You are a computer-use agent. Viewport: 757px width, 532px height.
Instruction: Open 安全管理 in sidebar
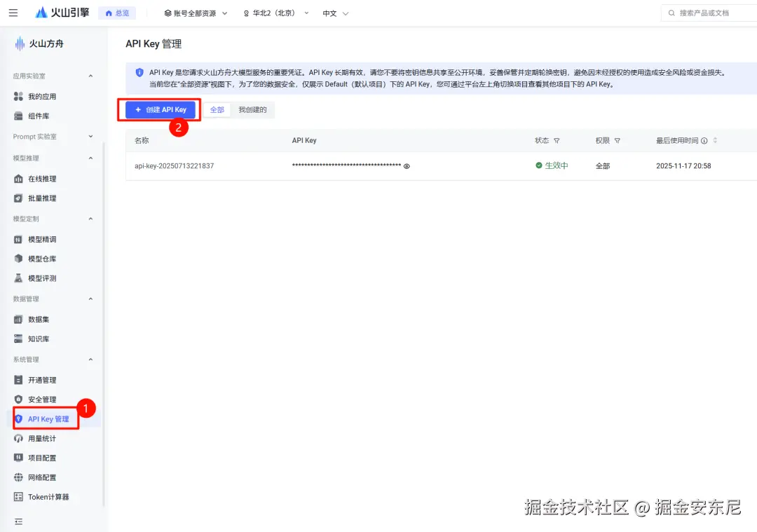(42, 400)
